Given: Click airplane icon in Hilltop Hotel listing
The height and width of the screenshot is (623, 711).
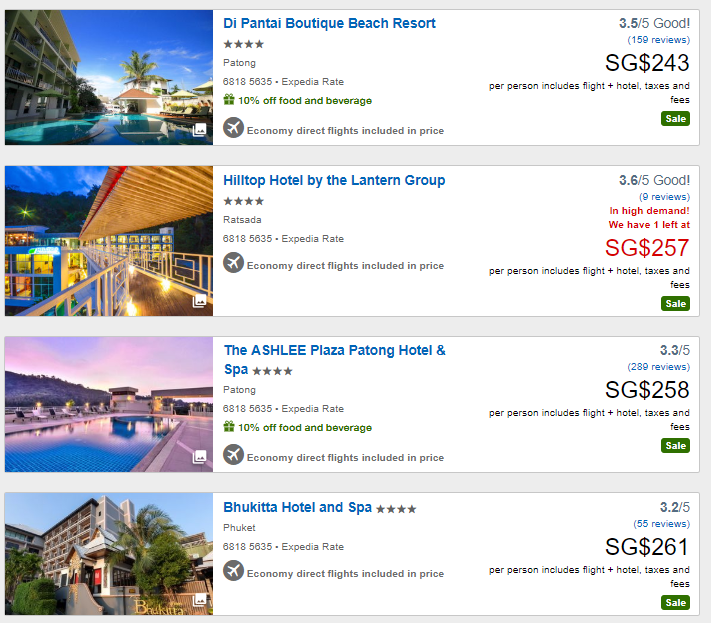Looking at the screenshot, I should [233, 264].
